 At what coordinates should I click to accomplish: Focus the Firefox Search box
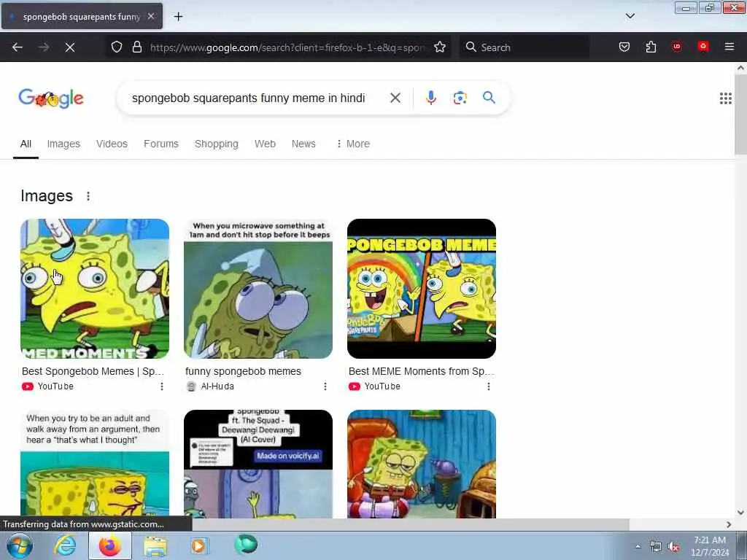tap(524, 47)
